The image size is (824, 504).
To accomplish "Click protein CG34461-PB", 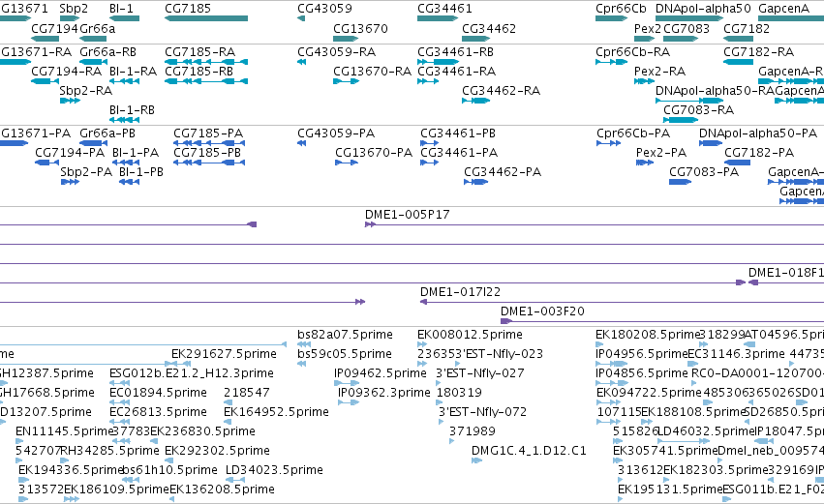I will (458, 133).
